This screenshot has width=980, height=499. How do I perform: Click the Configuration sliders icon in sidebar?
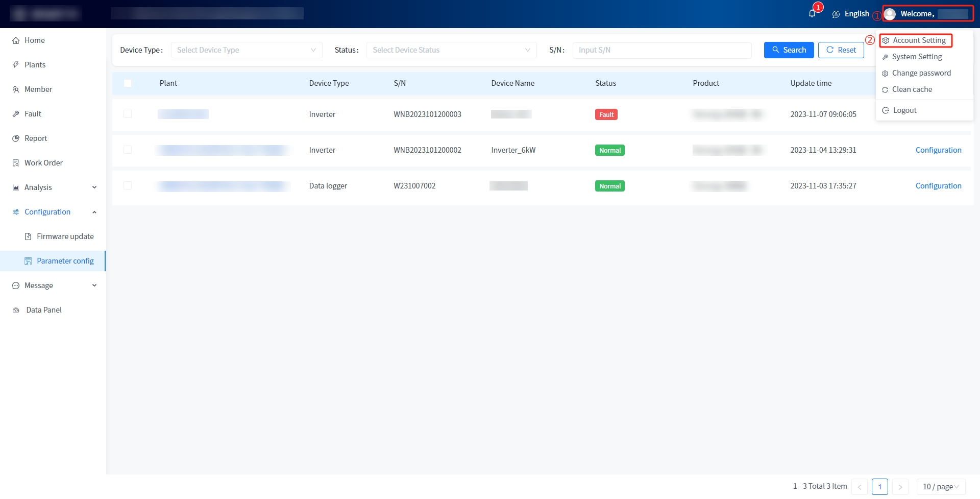[16, 212]
